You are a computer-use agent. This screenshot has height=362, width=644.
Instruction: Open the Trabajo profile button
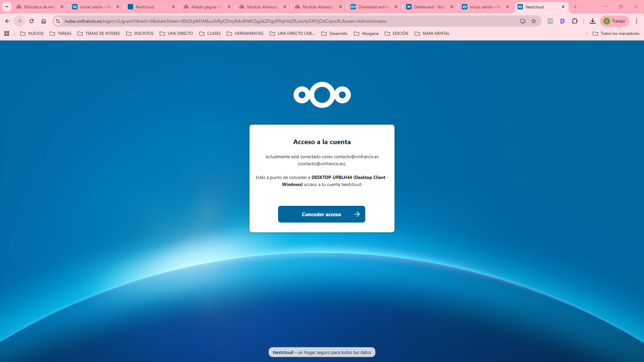614,21
